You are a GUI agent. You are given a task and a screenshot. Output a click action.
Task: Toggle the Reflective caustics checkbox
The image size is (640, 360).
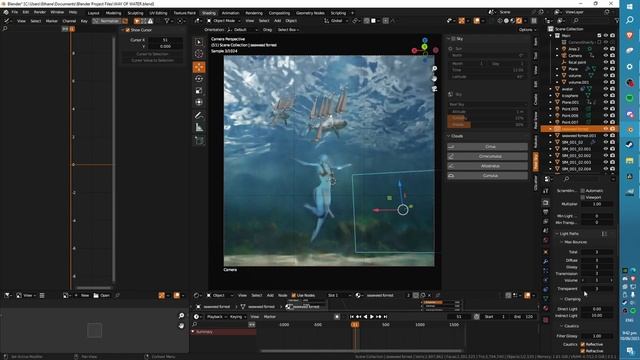pyautogui.click(x=583, y=344)
